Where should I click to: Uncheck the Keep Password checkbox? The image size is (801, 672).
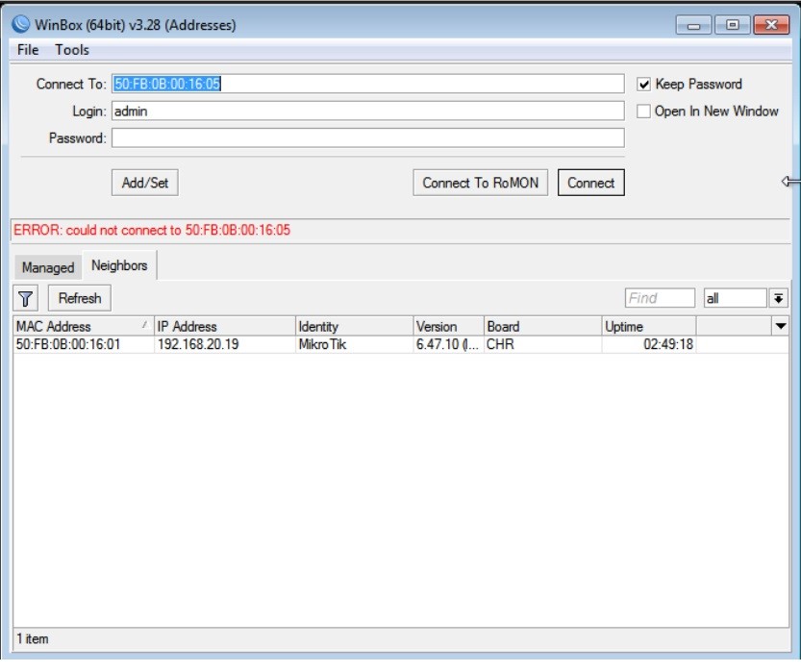[643, 85]
